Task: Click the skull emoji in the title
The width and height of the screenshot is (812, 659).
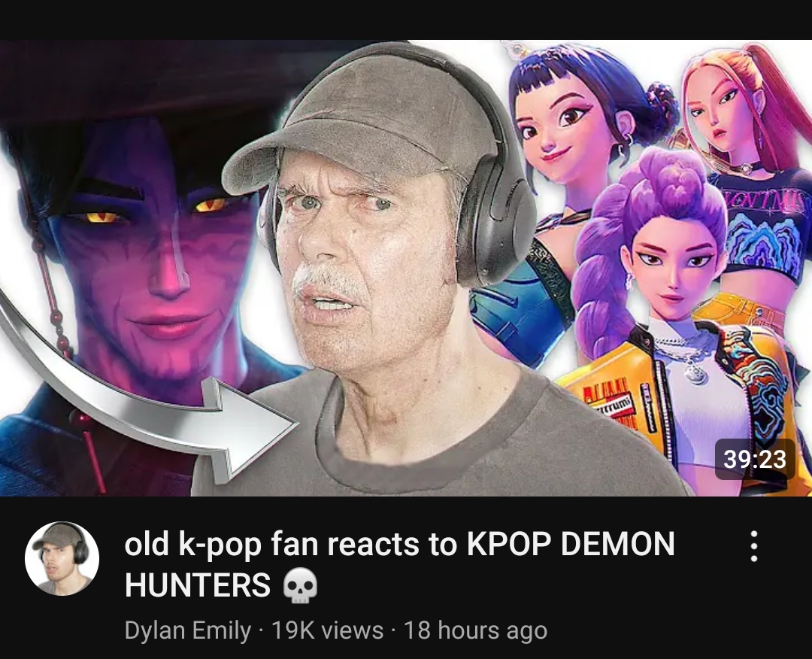Action: pos(300,585)
